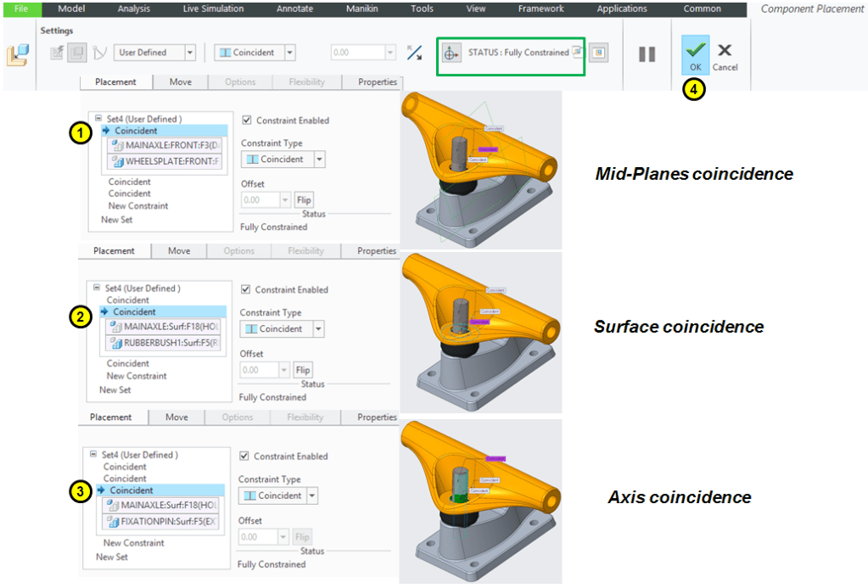868x588 pixels.
Task: Click the change constraint orientation icon in Settings toolbar
Action: [x=414, y=53]
